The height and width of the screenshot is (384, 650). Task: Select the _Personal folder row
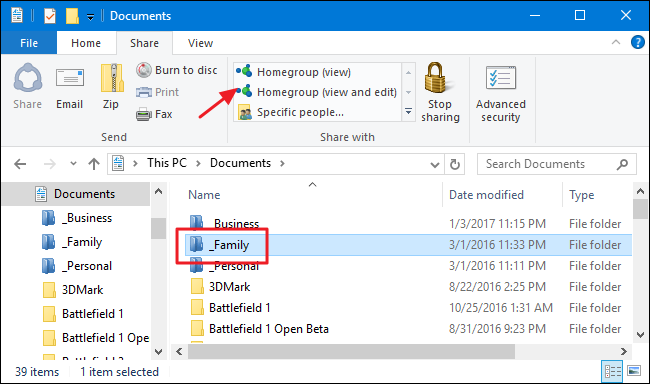click(x=408, y=266)
